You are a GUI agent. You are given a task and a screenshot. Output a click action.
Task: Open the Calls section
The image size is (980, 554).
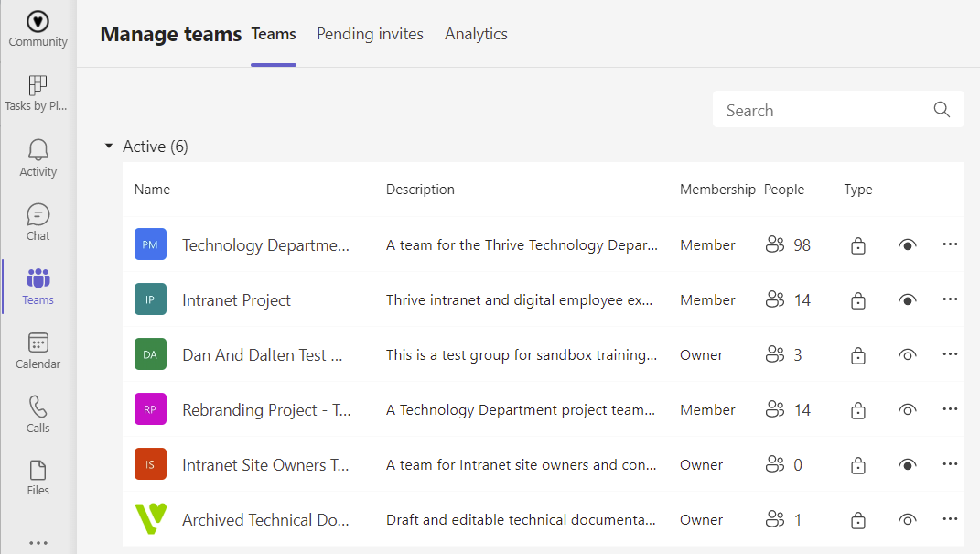coord(38,415)
